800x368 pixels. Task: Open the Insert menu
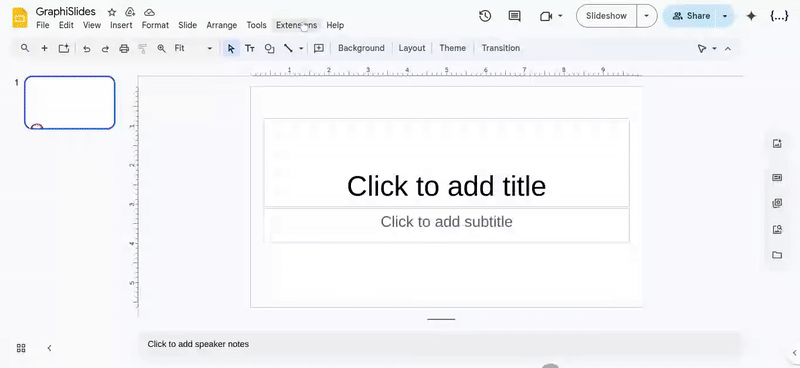pos(121,25)
